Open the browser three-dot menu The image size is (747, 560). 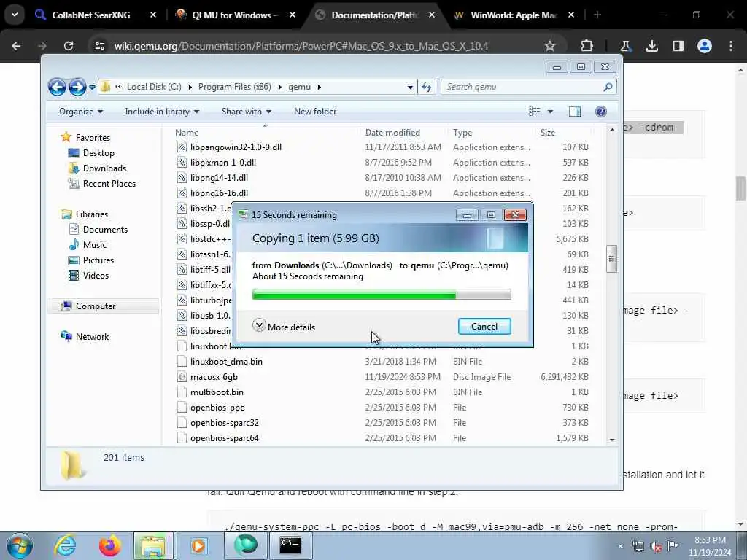(731, 46)
